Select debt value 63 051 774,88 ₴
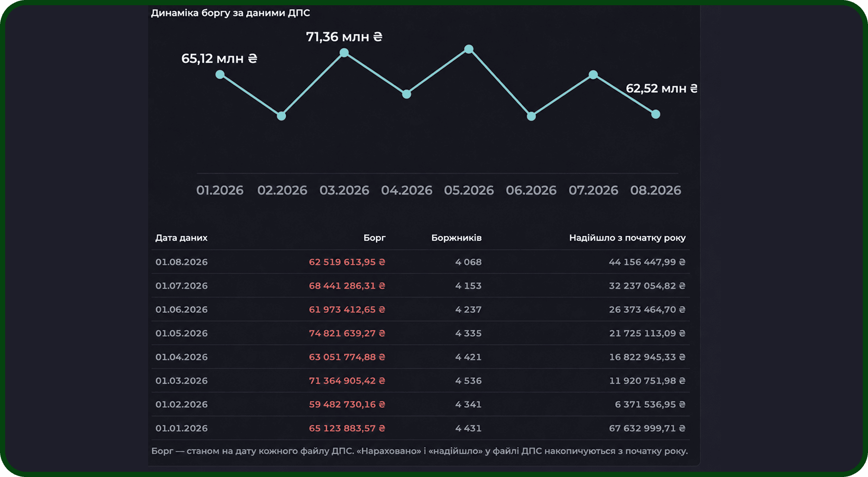Viewport: 868px width, 477px height. point(347,357)
